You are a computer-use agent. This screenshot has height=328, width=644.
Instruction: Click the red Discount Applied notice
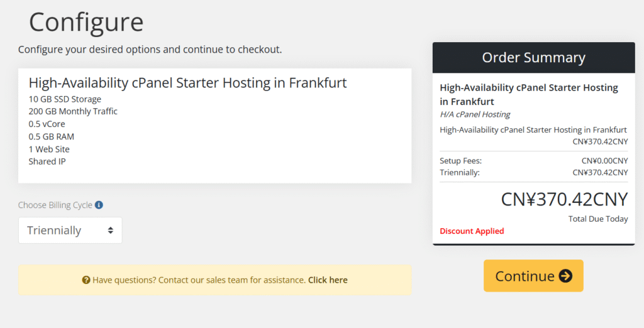click(x=472, y=231)
